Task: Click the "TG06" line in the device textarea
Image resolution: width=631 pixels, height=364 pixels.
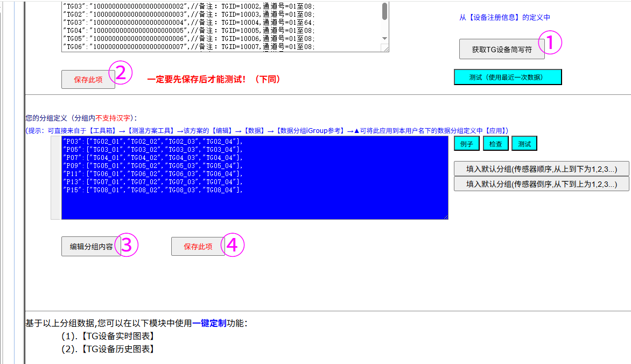Action: 188,47
